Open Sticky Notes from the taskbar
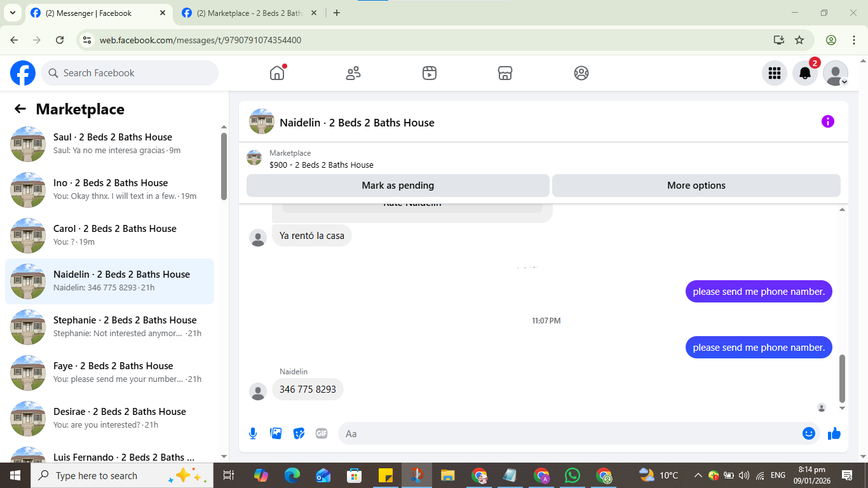This screenshot has height=488, width=868. 386,475
